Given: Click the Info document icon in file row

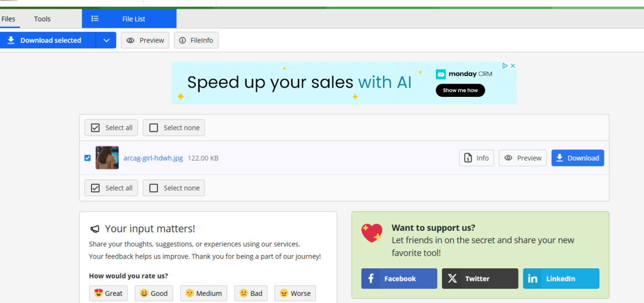Looking at the screenshot, I should [467, 158].
